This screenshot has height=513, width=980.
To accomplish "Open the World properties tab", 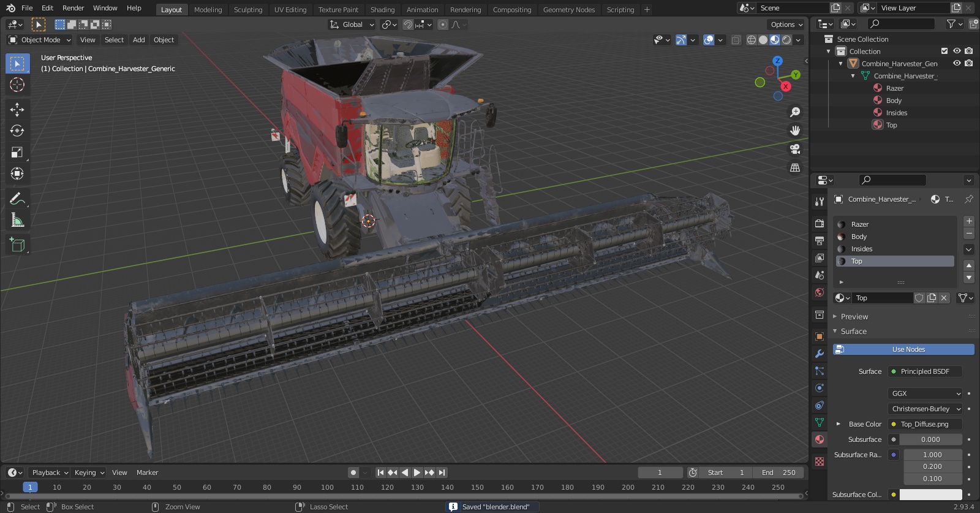I will pyautogui.click(x=820, y=292).
